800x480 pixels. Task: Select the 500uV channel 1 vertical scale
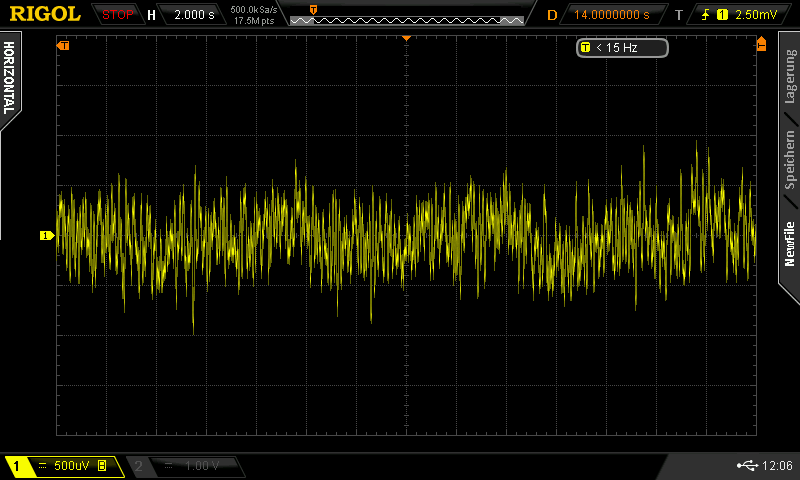point(71,466)
